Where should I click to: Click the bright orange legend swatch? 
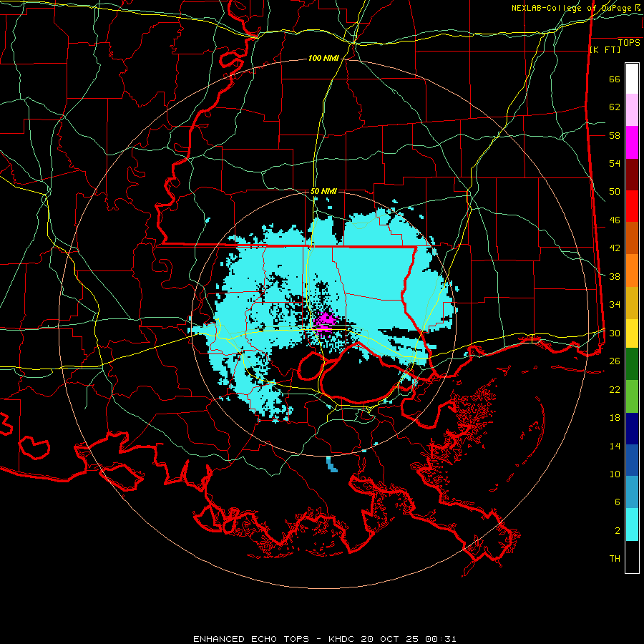coord(632,270)
